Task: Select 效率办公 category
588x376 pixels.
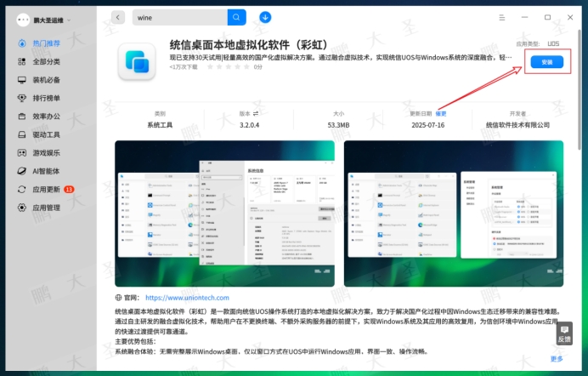Action: [x=46, y=117]
